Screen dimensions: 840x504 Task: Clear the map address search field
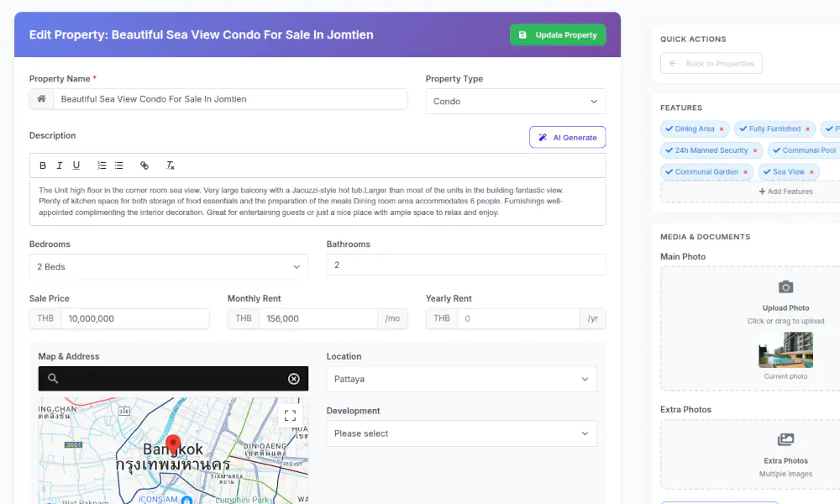294,379
